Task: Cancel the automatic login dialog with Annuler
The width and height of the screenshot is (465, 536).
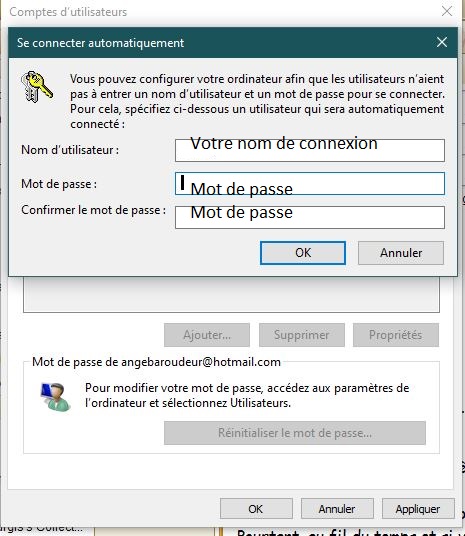Action: (x=401, y=253)
